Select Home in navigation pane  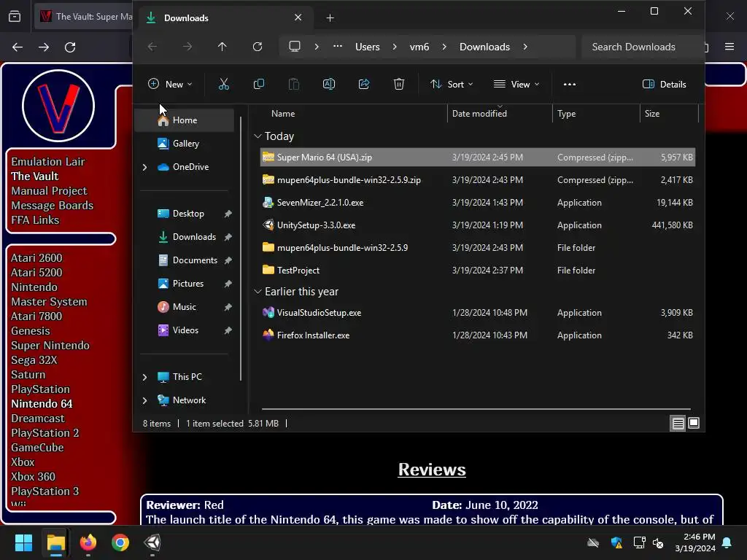pyautogui.click(x=185, y=120)
